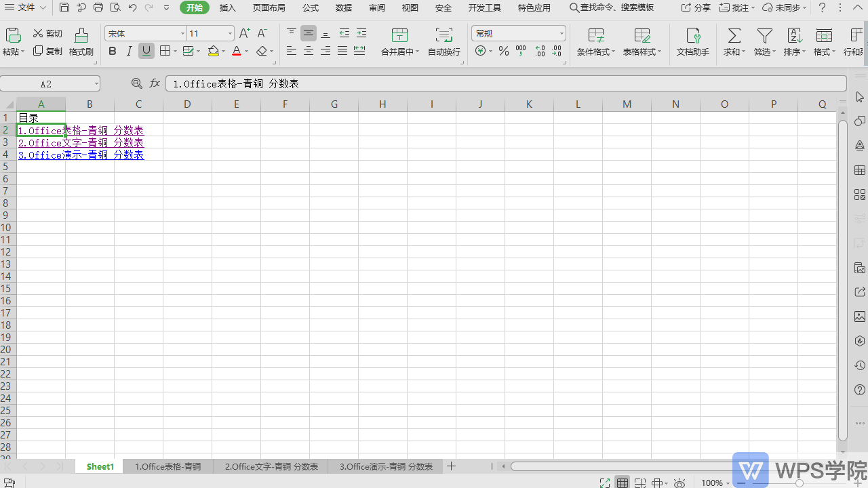Open 文档助手 document assistant
This screenshot has height=488, width=868.
pos(693,42)
